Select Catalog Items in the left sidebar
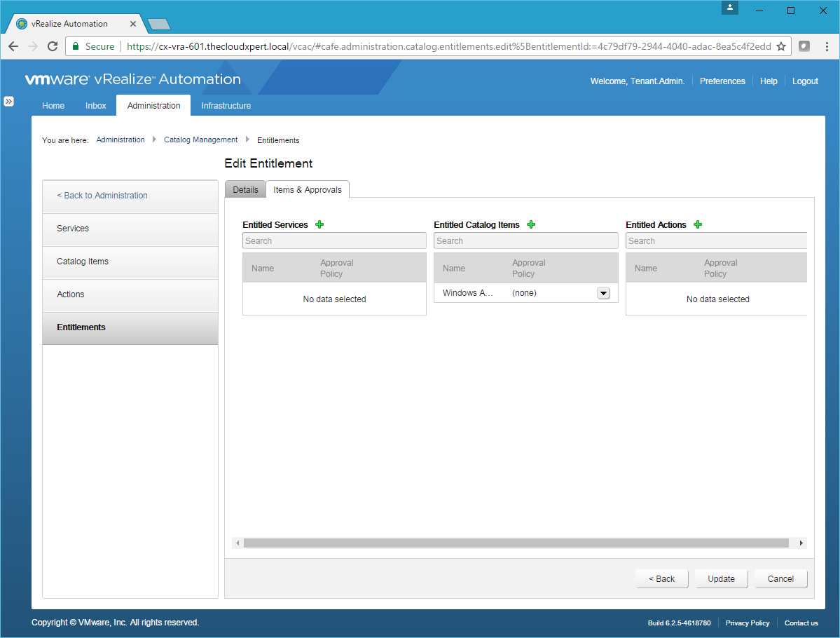Image resolution: width=840 pixels, height=638 pixels. 83,262
